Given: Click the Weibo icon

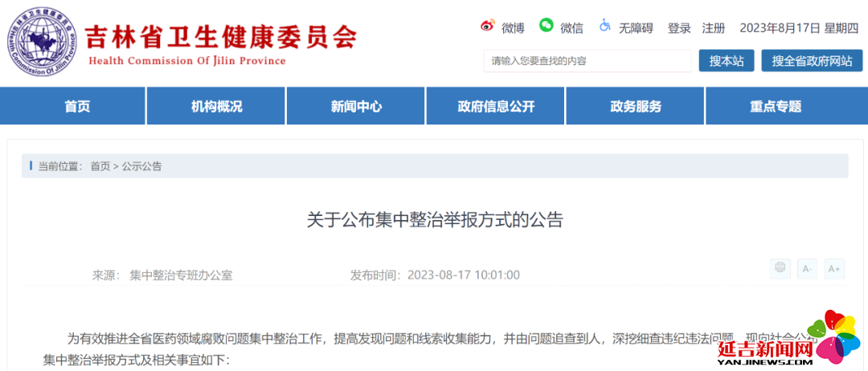Looking at the screenshot, I should pos(488,26).
